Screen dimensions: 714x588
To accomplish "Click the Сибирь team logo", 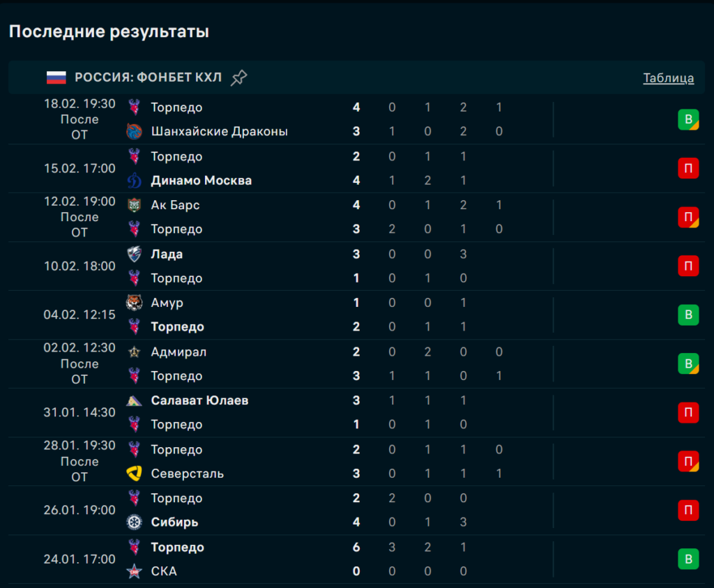I will coord(135,522).
